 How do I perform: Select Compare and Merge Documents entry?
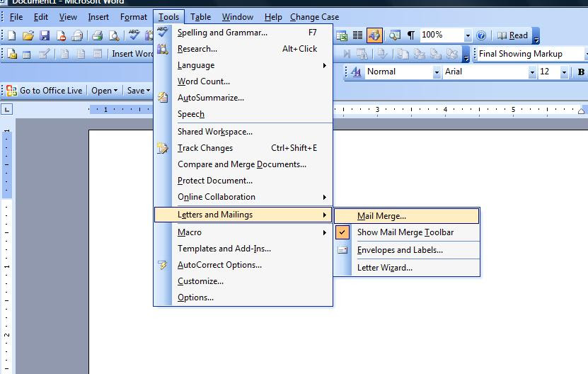point(243,164)
